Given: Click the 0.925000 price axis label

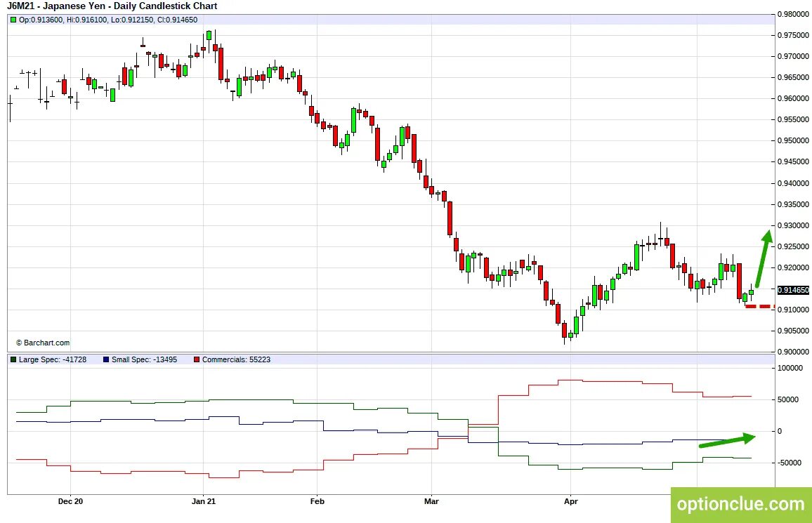Looking at the screenshot, I should 793,246.
